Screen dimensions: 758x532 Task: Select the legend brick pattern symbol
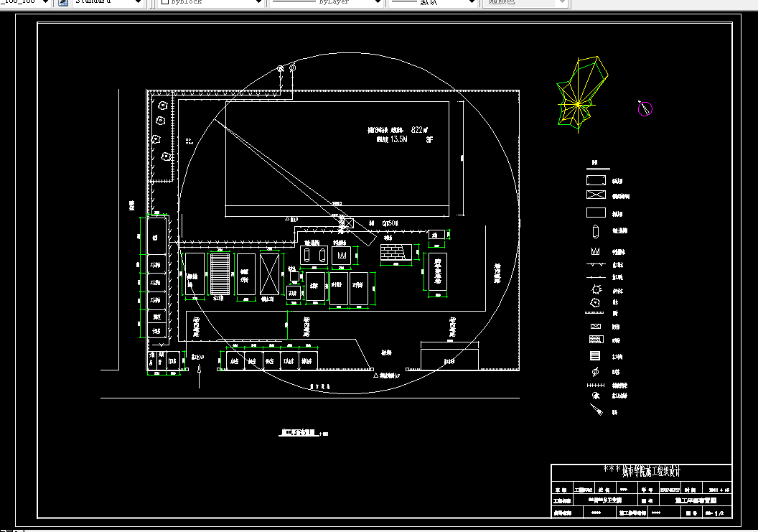[596, 340]
